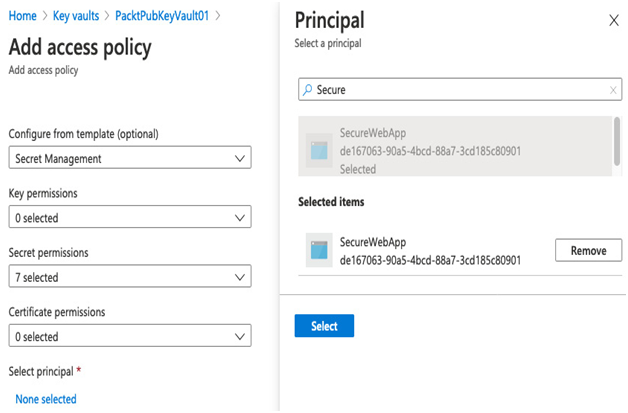Click SecureWebApp app icon in search results
628x413 pixels.
[x=319, y=150]
